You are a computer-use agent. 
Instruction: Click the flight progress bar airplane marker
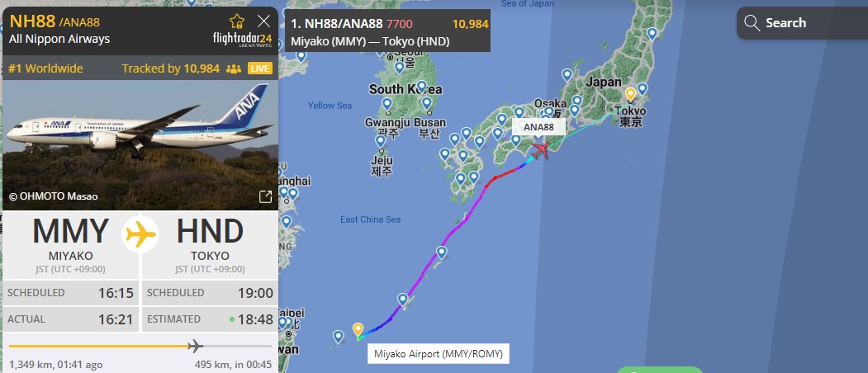click(x=195, y=347)
